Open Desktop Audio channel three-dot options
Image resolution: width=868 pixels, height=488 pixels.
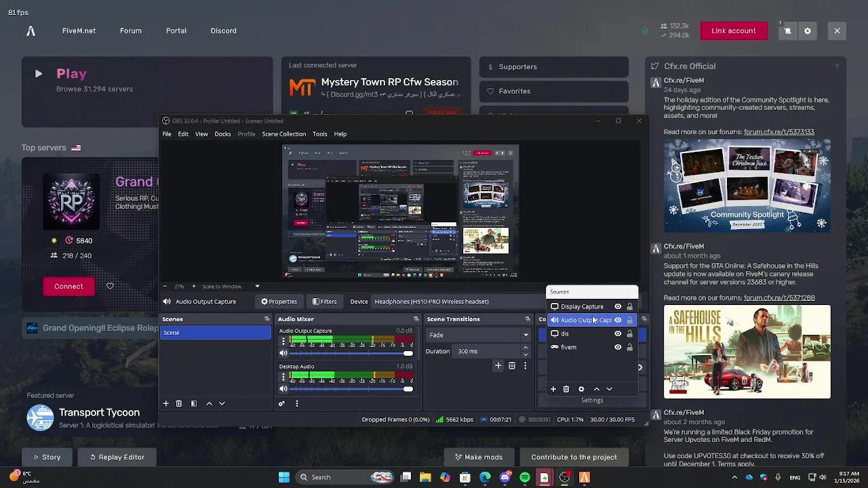(283, 378)
